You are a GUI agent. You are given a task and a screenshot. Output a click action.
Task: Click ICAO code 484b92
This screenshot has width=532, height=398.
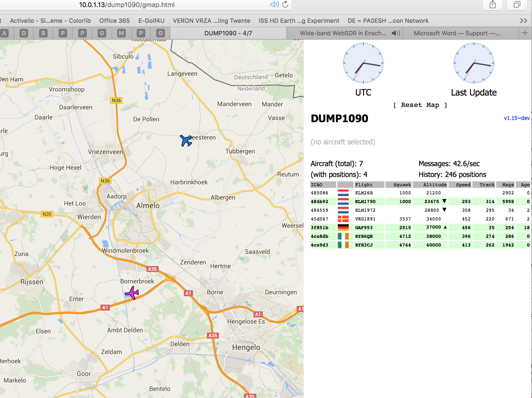[319, 201]
